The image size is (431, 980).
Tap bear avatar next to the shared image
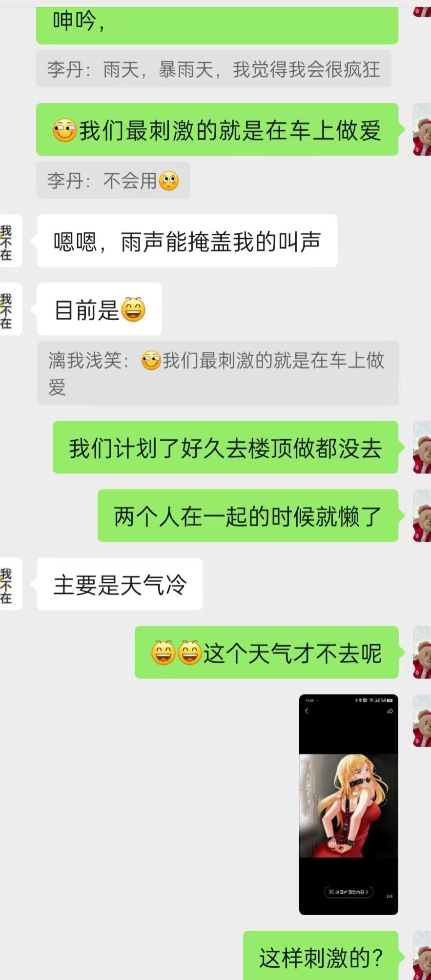[422, 721]
